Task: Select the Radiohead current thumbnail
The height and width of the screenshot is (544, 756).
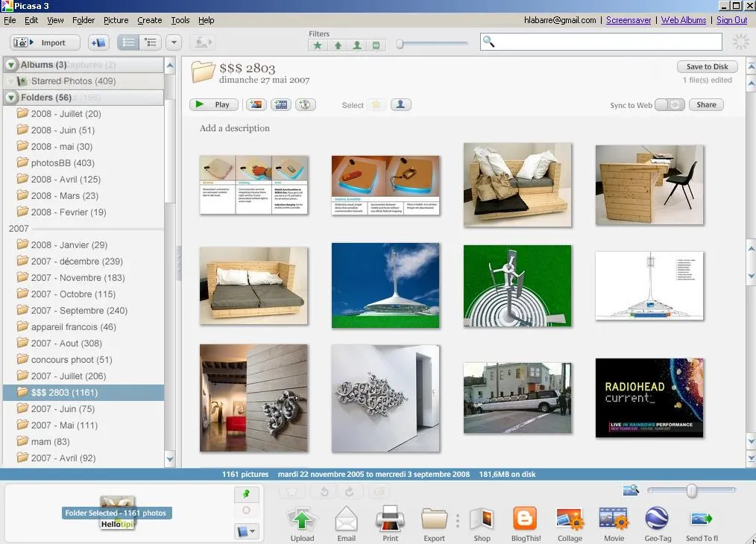Action: point(649,398)
